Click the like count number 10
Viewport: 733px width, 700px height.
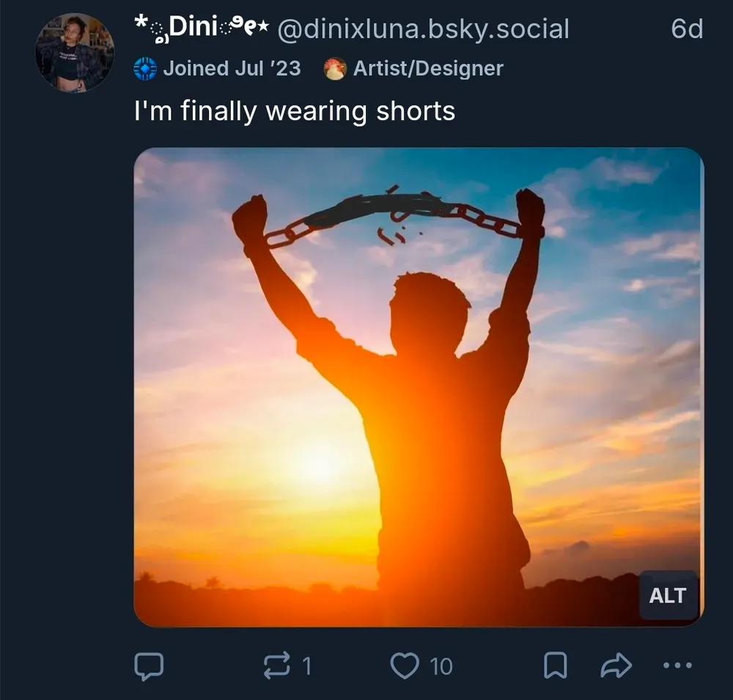click(441, 666)
